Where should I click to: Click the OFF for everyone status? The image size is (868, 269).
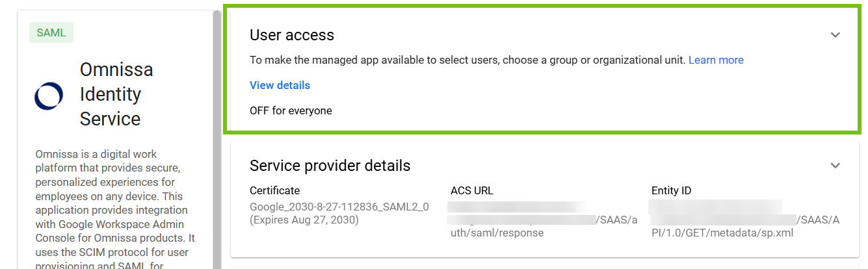[291, 110]
